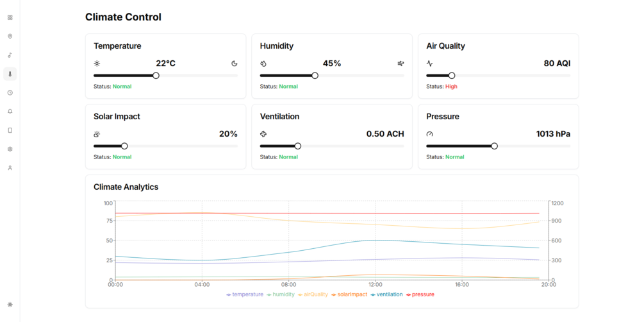Screen dimensions: 644x322
Task: Click the notifications bell icon
Action: pos(10,112)
